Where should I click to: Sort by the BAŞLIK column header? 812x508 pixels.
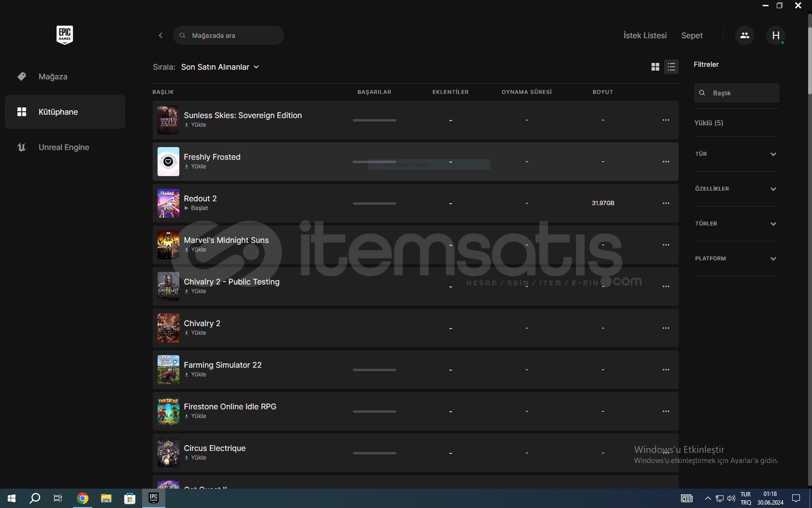(x=163, y=92)
